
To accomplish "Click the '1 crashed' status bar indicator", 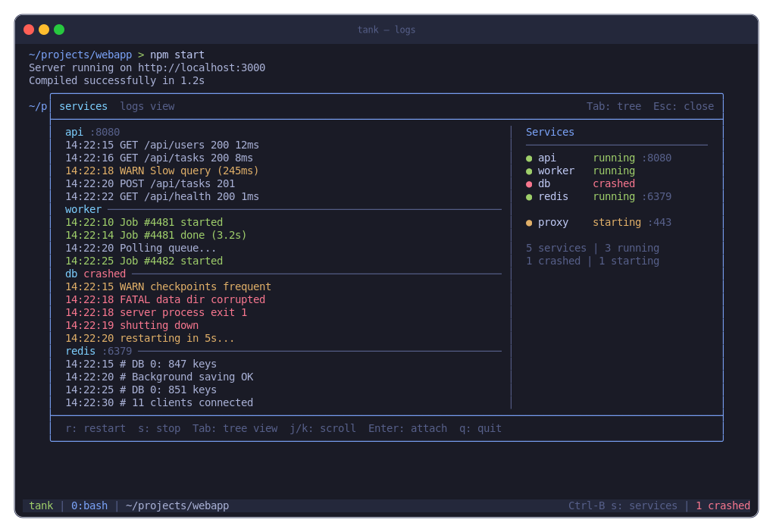I will [x=723, y=506].
